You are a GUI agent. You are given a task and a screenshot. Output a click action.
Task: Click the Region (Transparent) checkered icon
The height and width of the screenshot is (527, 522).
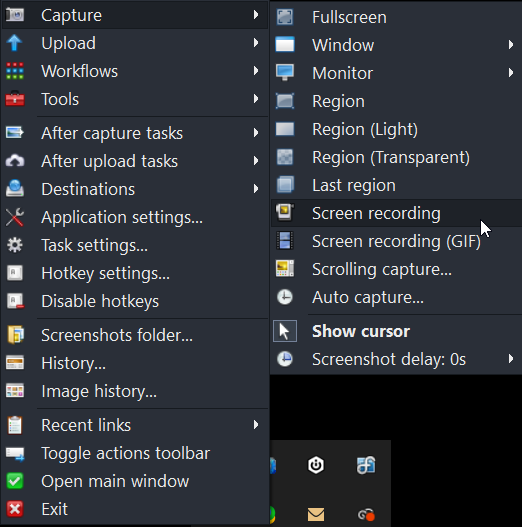click(285, 157)
